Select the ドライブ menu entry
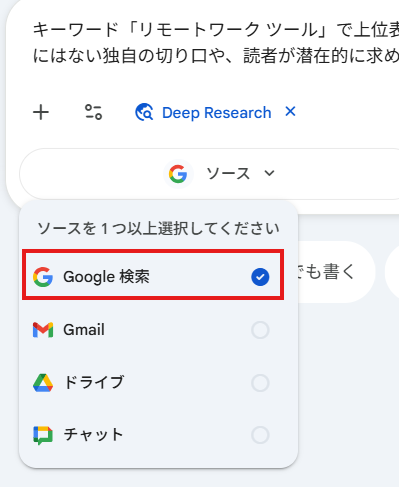 point(151,383)
